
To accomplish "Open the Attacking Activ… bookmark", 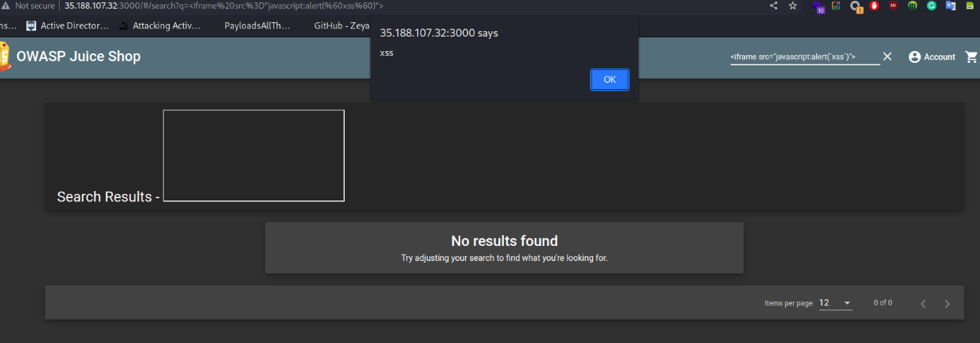I will click(x=160, y=25).
